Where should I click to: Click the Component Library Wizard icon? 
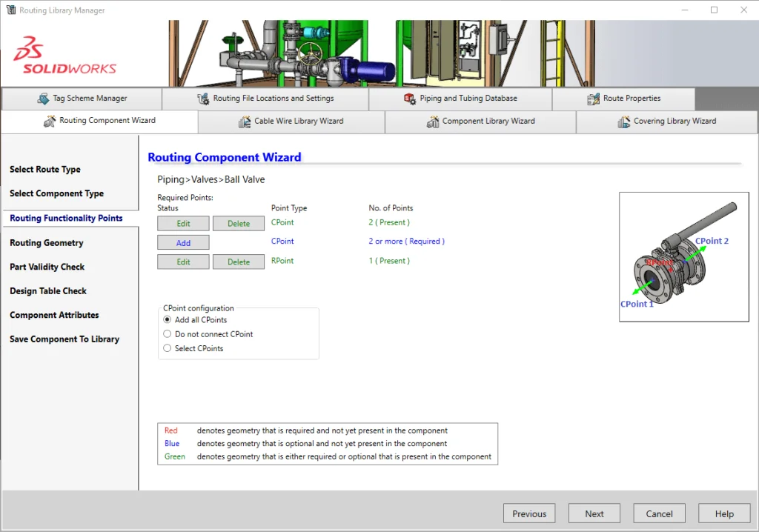pyautogui.click(x=433, y=122)
